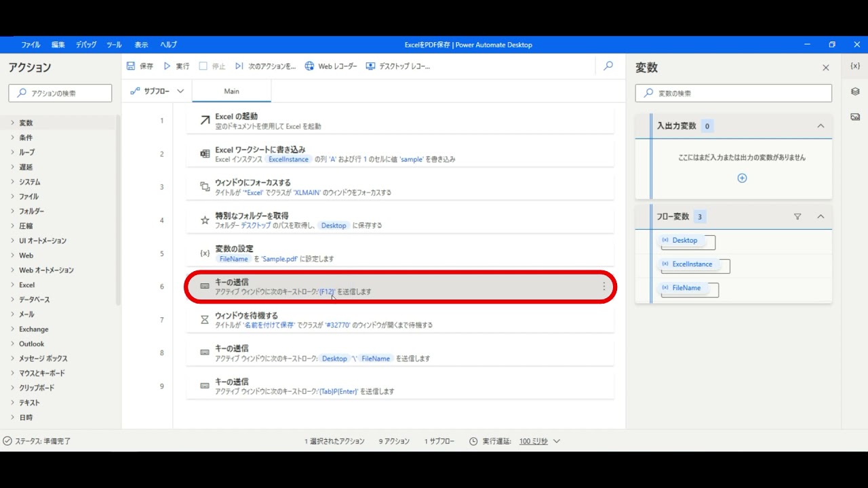868x488 pixels.
Task: Select Excel ワークシートに書き込み action
Action: pyautogui.click(x=400, y=154)
